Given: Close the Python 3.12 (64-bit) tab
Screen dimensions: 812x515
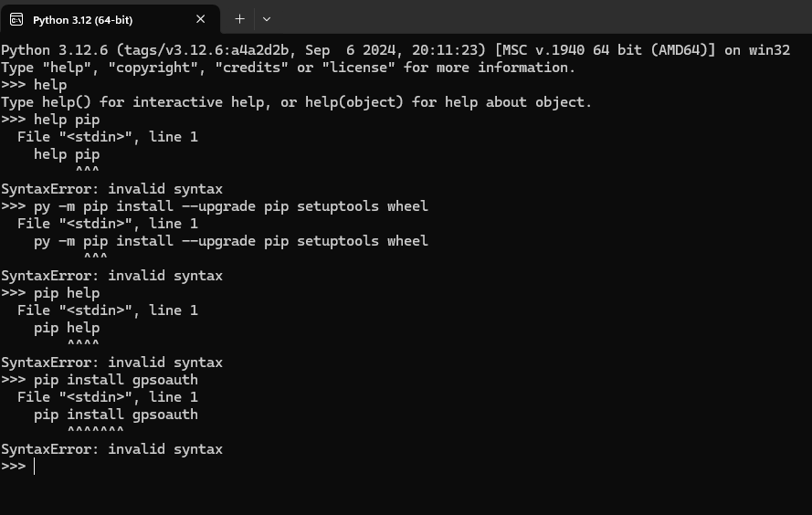Looking at the screenshot, I should click(200, 19).
